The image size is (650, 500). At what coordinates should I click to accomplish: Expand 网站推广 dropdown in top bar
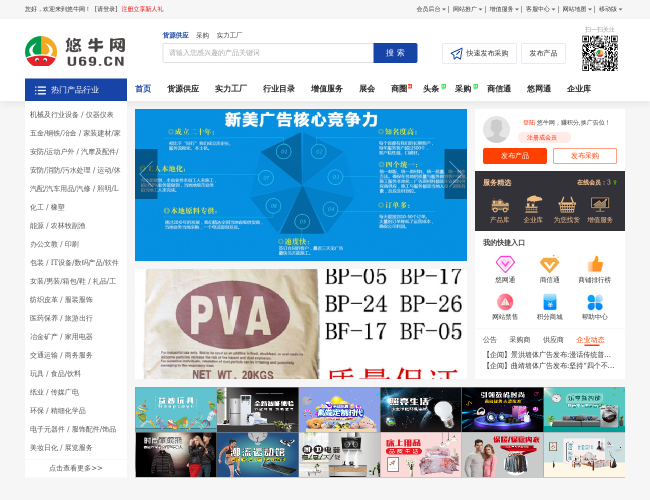467,9
